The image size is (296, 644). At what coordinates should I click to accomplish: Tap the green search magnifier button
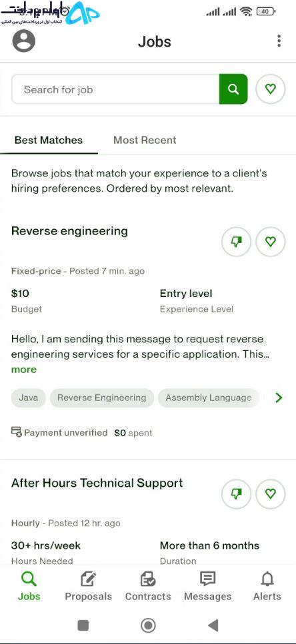(x=233, y=89)
